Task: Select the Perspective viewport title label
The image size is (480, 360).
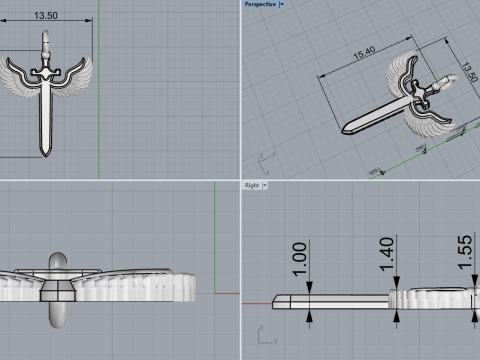Action: pos(260,4)
